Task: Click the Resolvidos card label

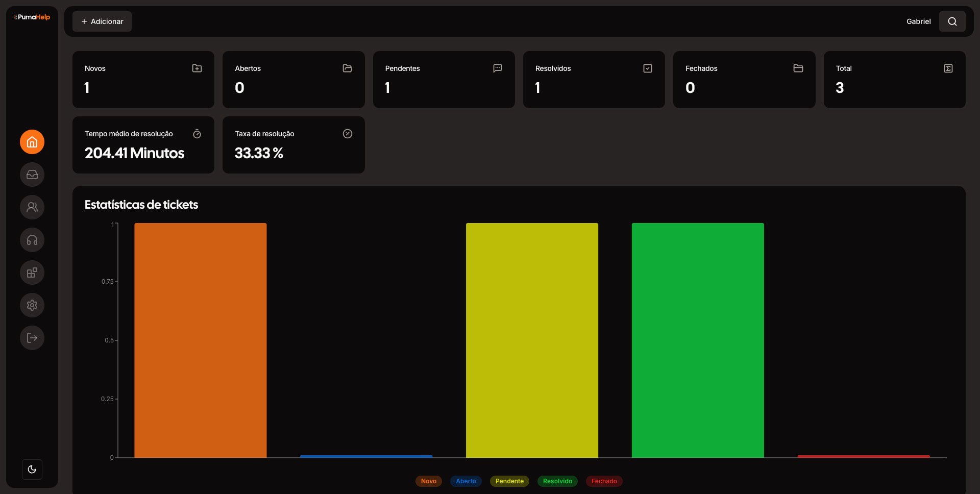Action: [553, 68]
